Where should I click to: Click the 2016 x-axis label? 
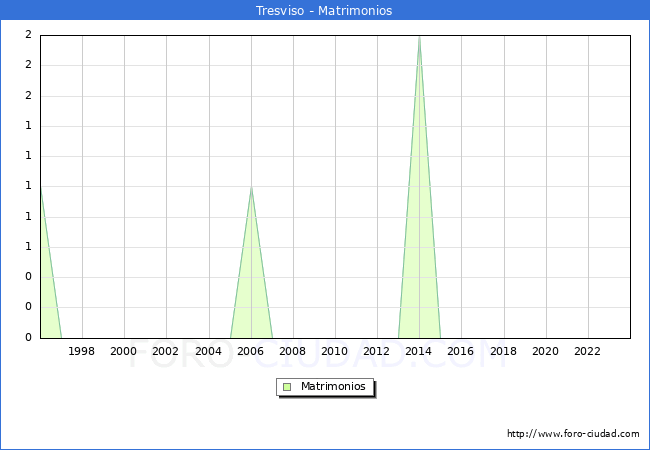point(461,351)
